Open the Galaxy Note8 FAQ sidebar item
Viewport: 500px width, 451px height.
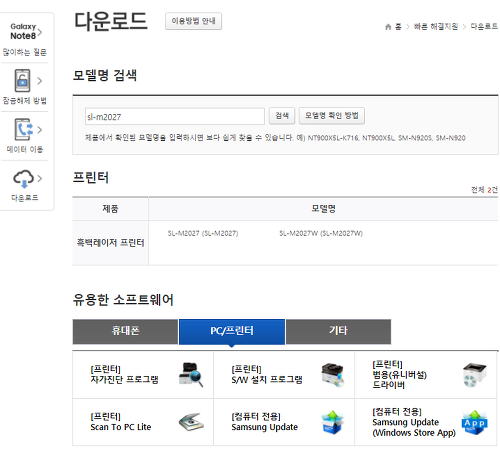[24, 39]
